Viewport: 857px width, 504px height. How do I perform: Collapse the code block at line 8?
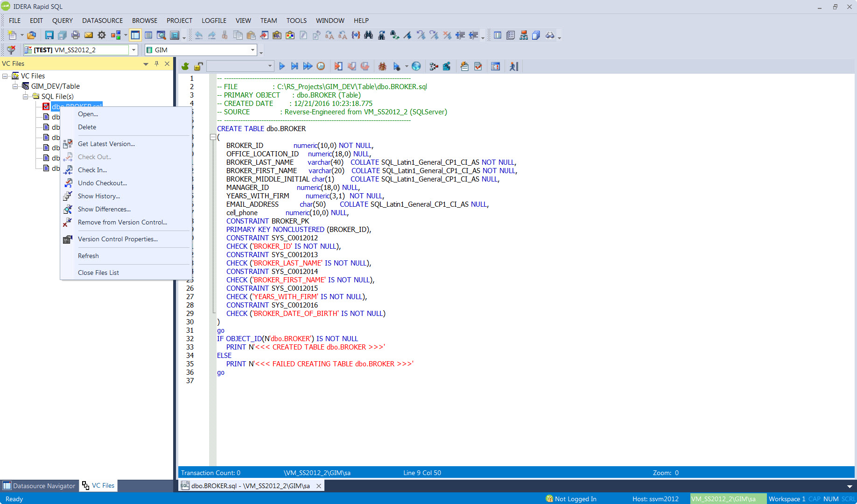(x=213, y=137)
